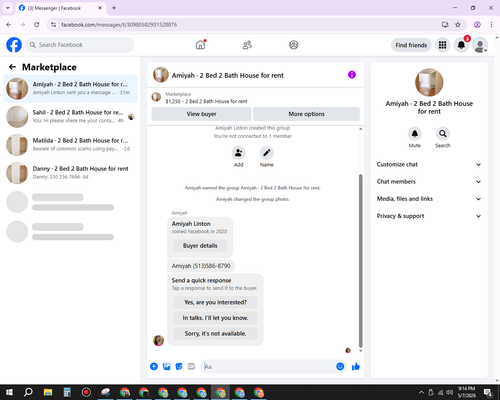Expand Customize chat section
Screen dimensions: 500x400
coord(429,164)
